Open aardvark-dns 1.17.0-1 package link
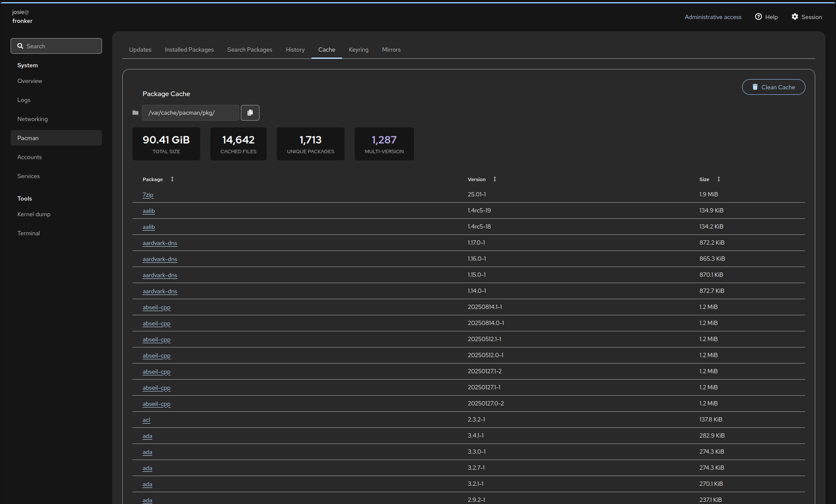Image resolution: width=836 pixels, height=504 pixels. [x=160, y=243]
